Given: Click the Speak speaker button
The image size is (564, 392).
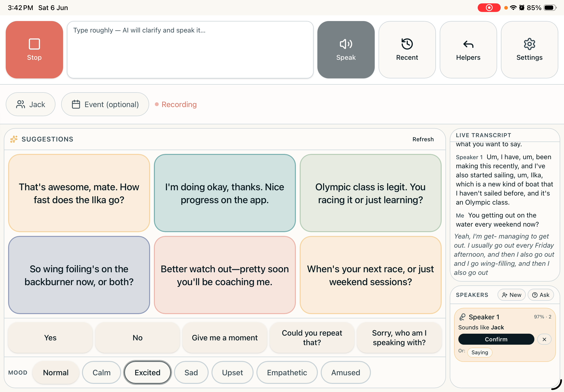Looking at the screenshot, I should click(x=346, y=50).
